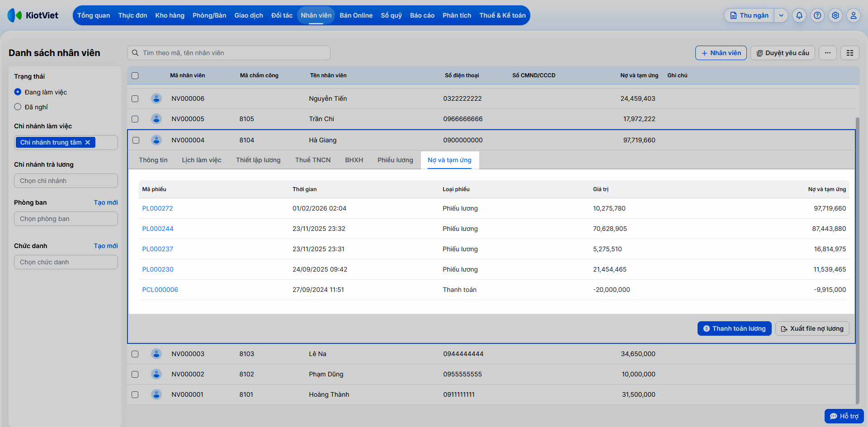Open payment voucher link PCL000006

pos(160,290)
